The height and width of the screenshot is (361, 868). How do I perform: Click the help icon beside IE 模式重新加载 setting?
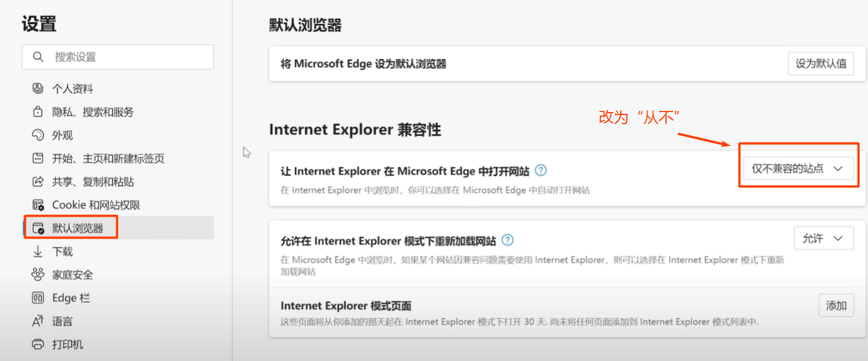(x=507, y=240)
